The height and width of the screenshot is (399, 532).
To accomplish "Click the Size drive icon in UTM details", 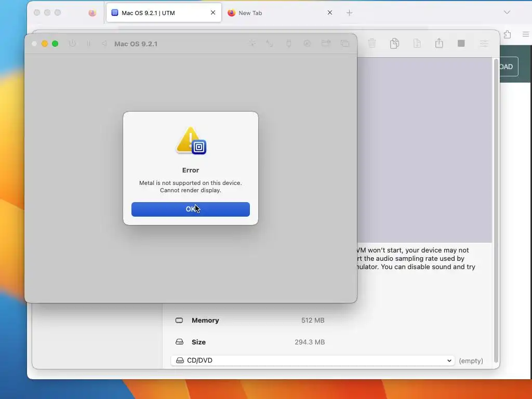I will click(x=179, y=342).
